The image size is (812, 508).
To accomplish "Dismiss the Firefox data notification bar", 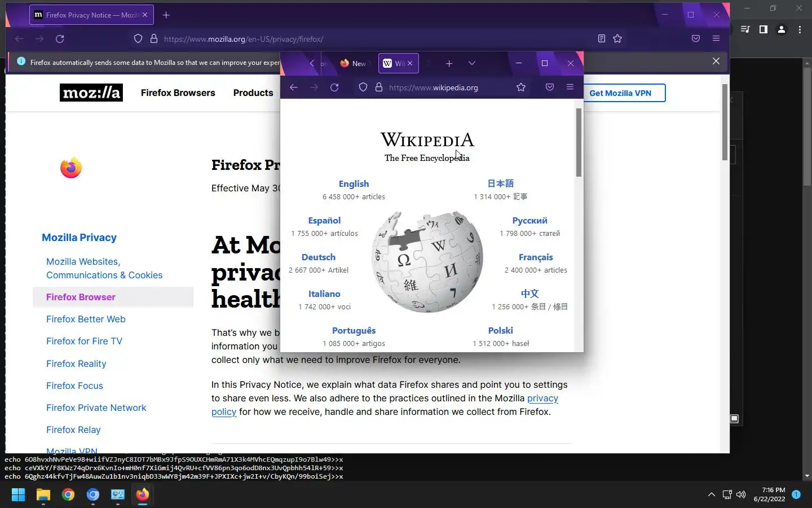I will tap(716, 61).
